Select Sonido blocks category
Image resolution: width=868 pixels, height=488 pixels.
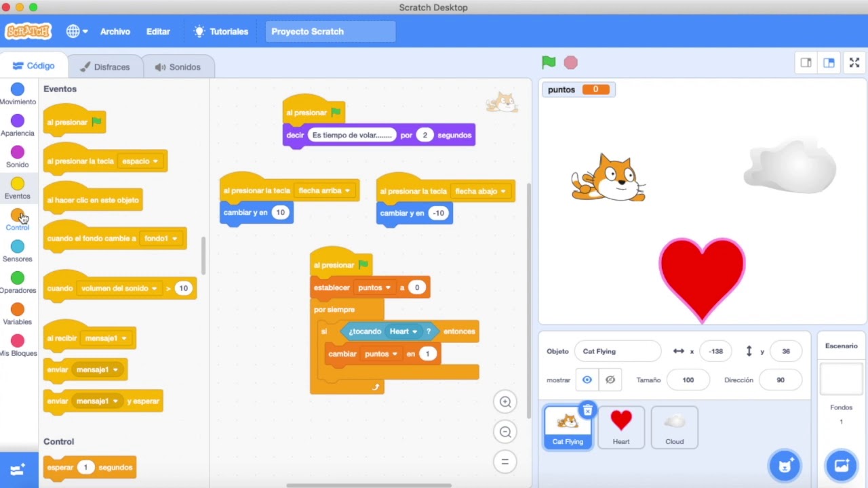18,157
